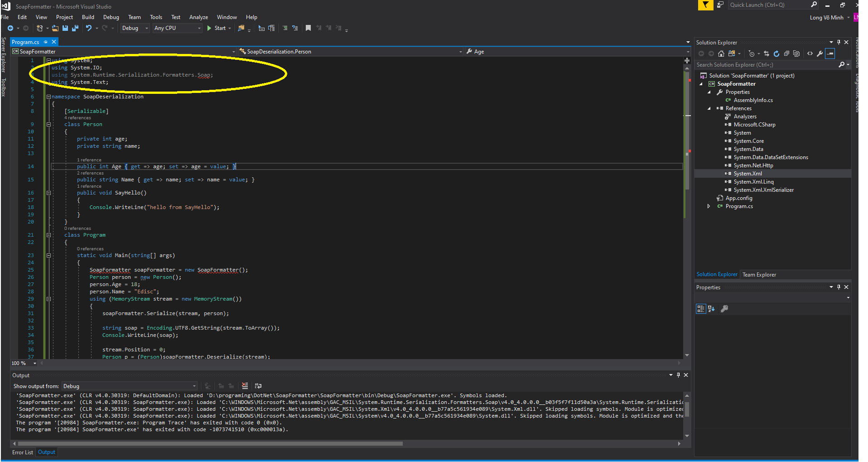Click Collapse All in Solution Explorer toolbar
Screen dimensions: 868x462
point(786,53)
